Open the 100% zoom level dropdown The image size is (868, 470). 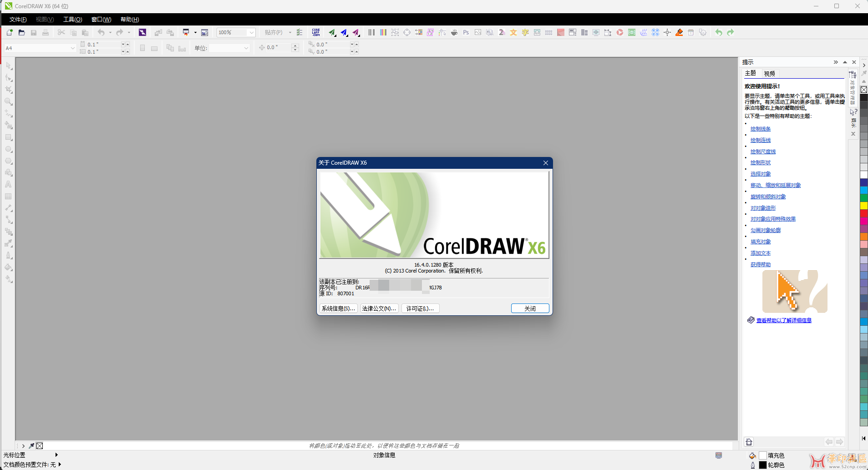(x=251, y=32)
